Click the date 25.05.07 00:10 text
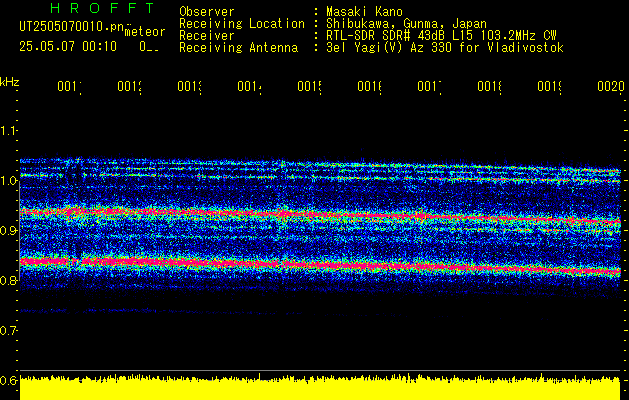This screenshot has width=629, height=400. pos(68,47)
